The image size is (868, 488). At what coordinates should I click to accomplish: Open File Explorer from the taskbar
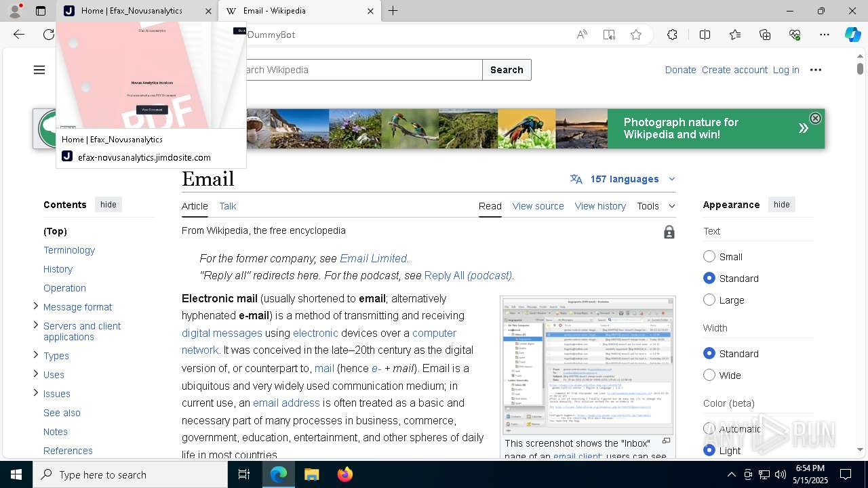312,474
